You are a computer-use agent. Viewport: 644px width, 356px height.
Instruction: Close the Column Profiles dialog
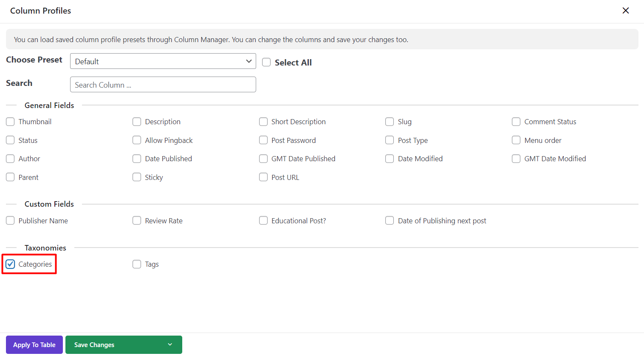[625, 11]
